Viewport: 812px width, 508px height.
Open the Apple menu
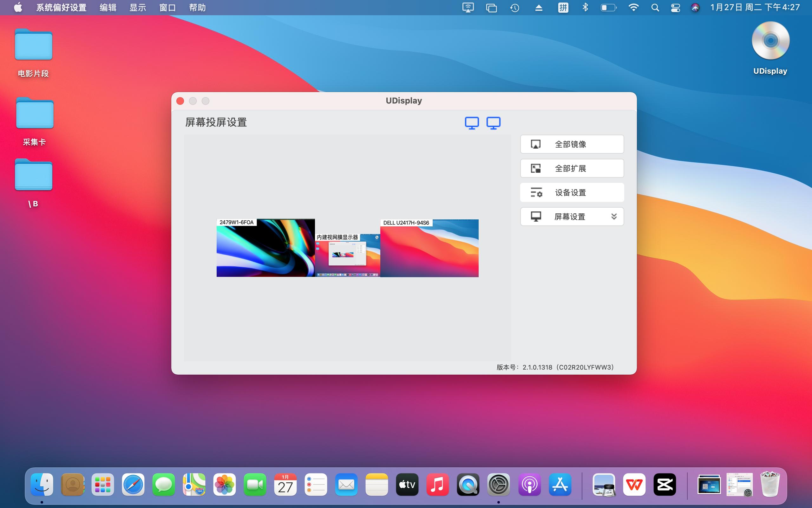pyautogui.click(x=18, y=7)
